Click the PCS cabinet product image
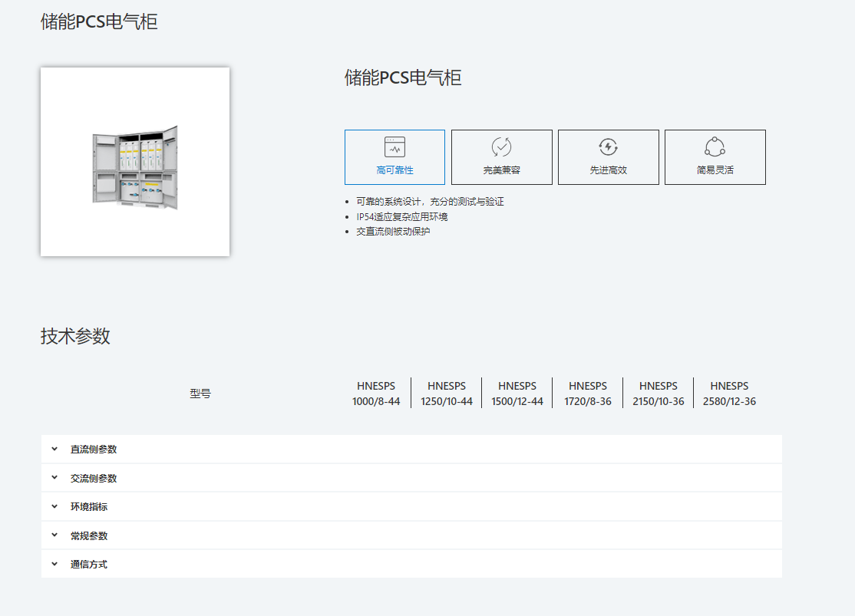The height and width of the screenshot is (616, 855). 135,162
